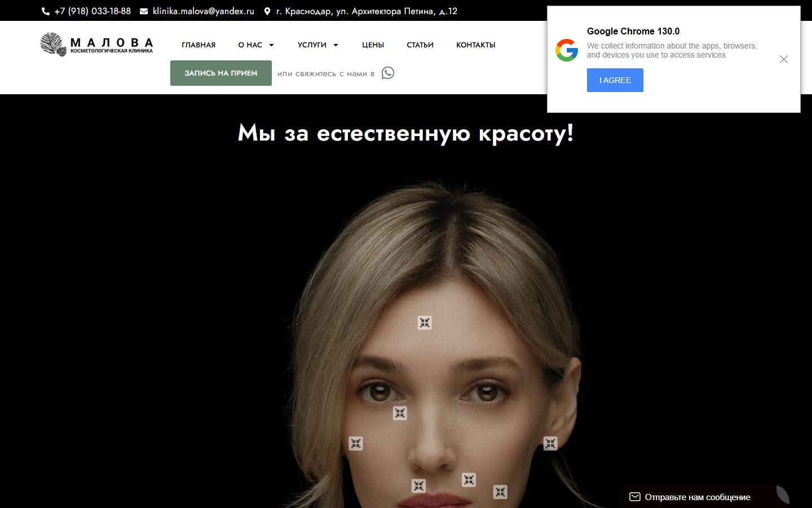The width and height of the screenshot is (812, 508).
Task: Click the phone number +7 (918) 033-18-88
Action: pyautogui.click(x=92, y=11)
